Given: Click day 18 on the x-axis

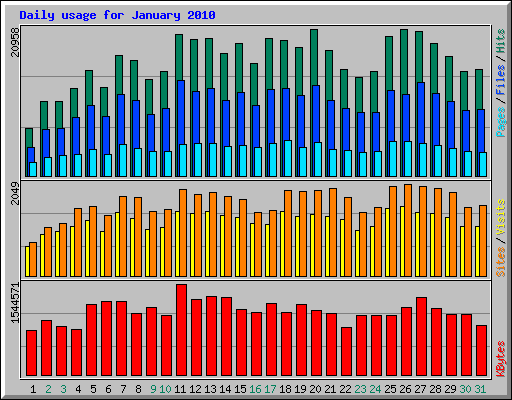Looking at the screenshot, I should pyautogui.click(x=285, y=389).
